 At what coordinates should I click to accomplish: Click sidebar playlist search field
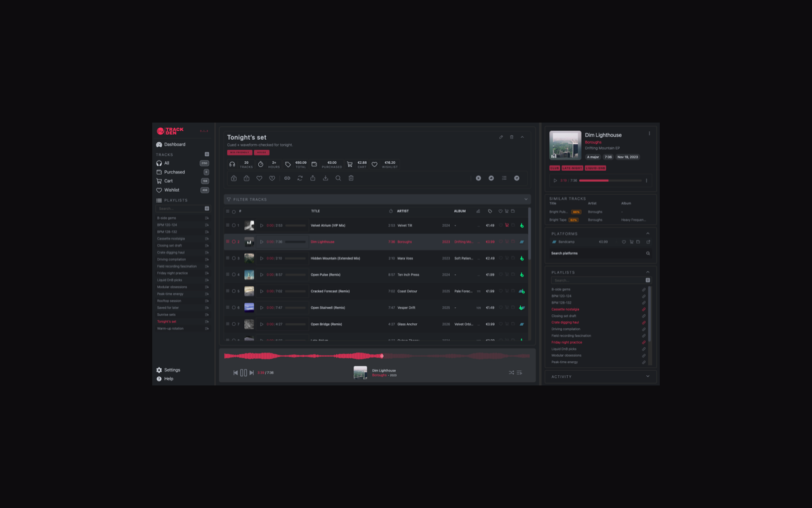180,208
